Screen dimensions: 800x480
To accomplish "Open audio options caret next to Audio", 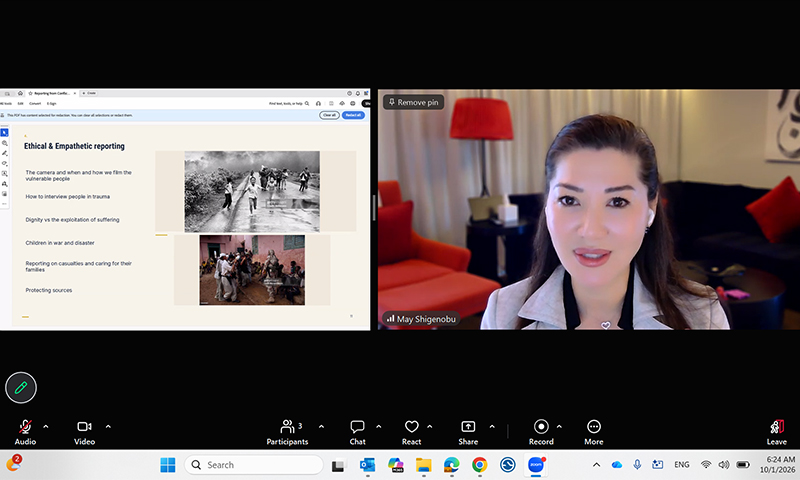I will click(x=46, y=426).
